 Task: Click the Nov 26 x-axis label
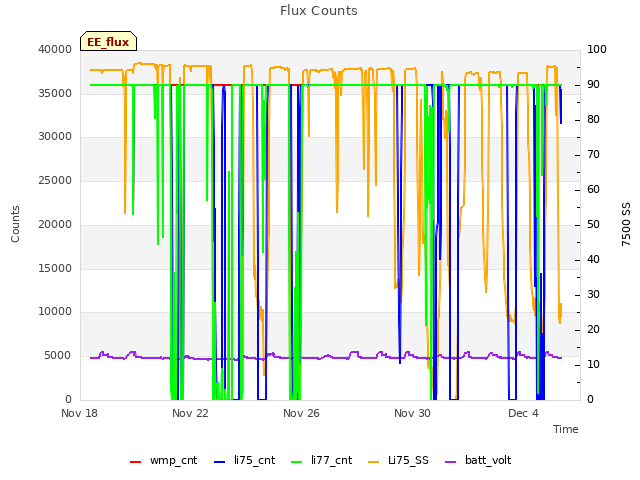click(301, 413)
